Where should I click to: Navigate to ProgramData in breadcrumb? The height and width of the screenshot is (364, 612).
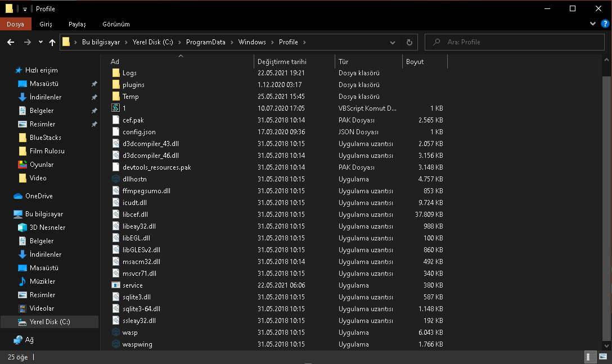coord(206,42)
